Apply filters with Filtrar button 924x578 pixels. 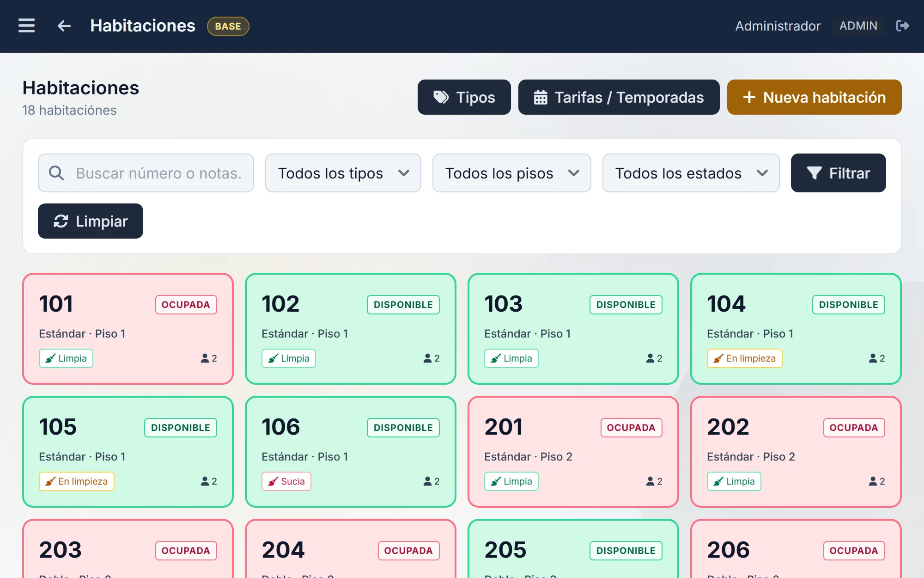(838, 173)
